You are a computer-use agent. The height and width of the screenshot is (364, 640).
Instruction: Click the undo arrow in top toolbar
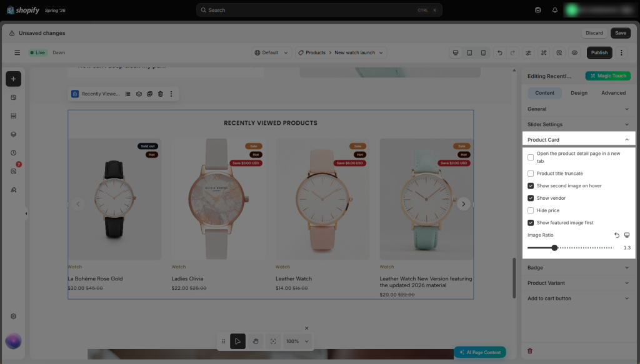[x=499, y=52]
